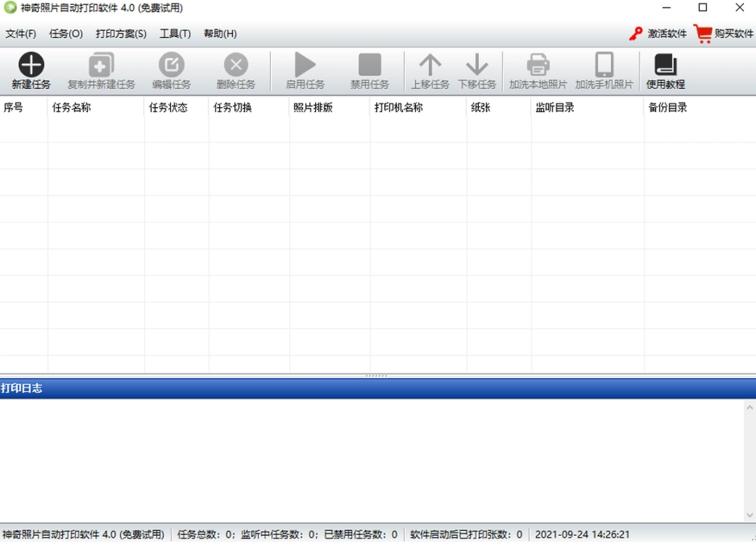This screenshot has width=756, height=542.
Task: Open the 帮助(H) menu
Action: pyautogui.click(x=220, y=33)
